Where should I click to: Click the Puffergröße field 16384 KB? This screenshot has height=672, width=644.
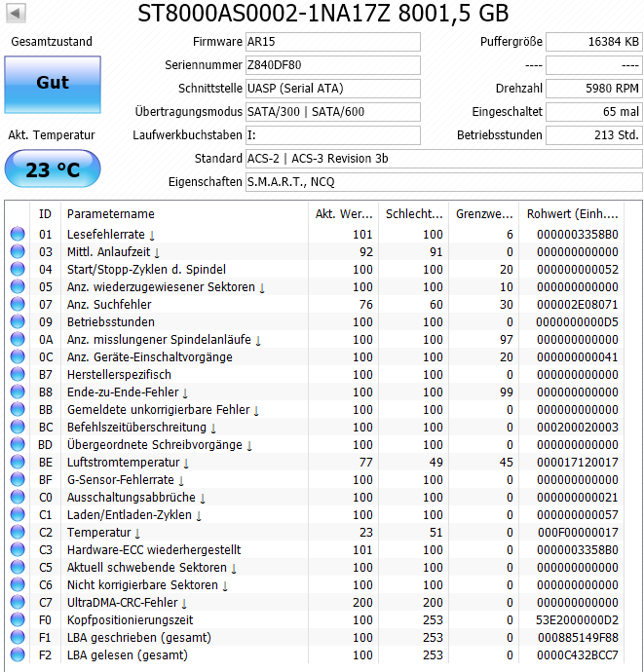594,42
